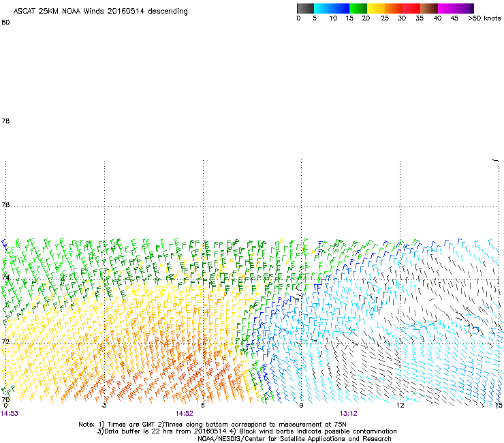Screen dimensions: 504x443
Task: Click the plot title 'ASCAT 25KM NOAA Winds 20160514 descending'
Action: [x=100, y=12]
